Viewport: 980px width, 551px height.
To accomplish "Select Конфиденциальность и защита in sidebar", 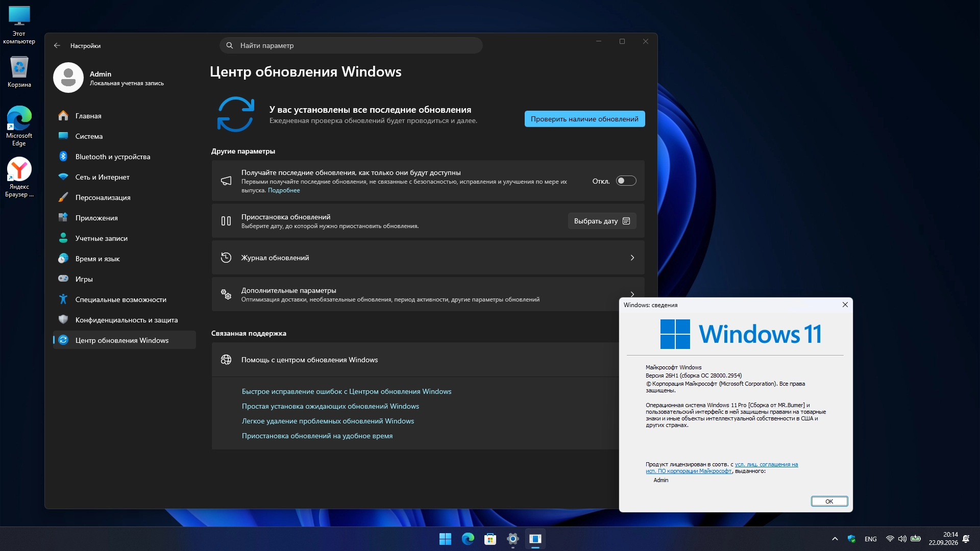I will tap(125, 320).
